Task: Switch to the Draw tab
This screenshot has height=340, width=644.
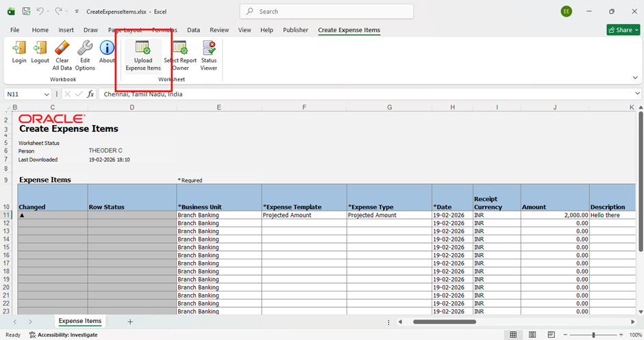Action: [90, 30]
